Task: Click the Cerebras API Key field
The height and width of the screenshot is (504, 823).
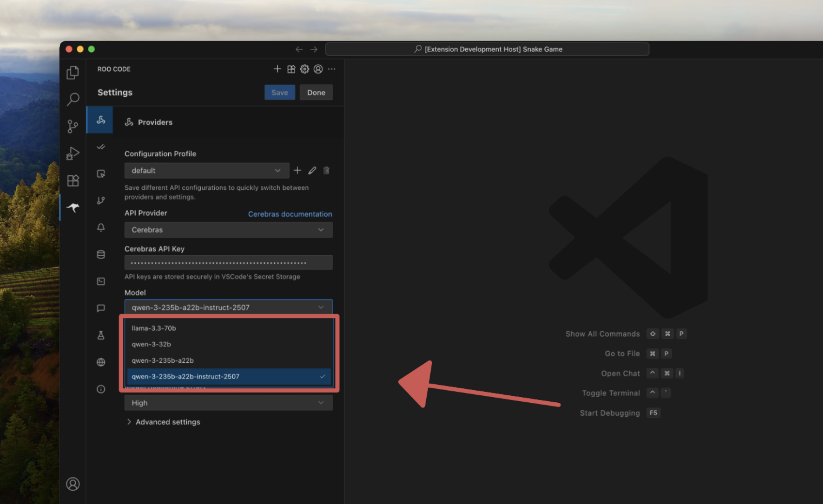Action: [228, 263]
